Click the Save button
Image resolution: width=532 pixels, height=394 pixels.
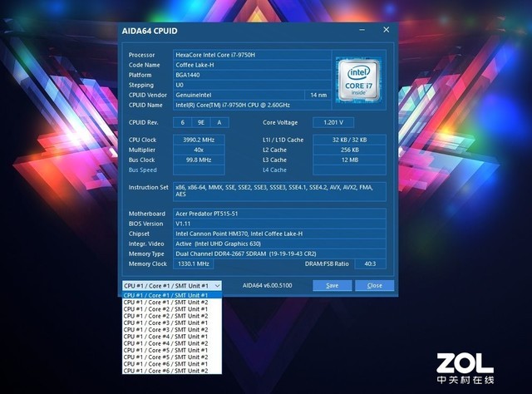tap(332, 285)
